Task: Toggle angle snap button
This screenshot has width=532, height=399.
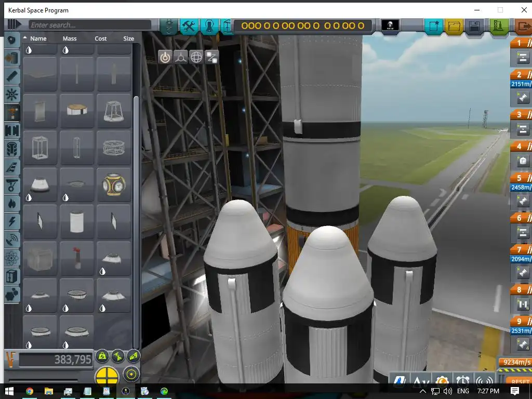Action: [x=131, y=374]
